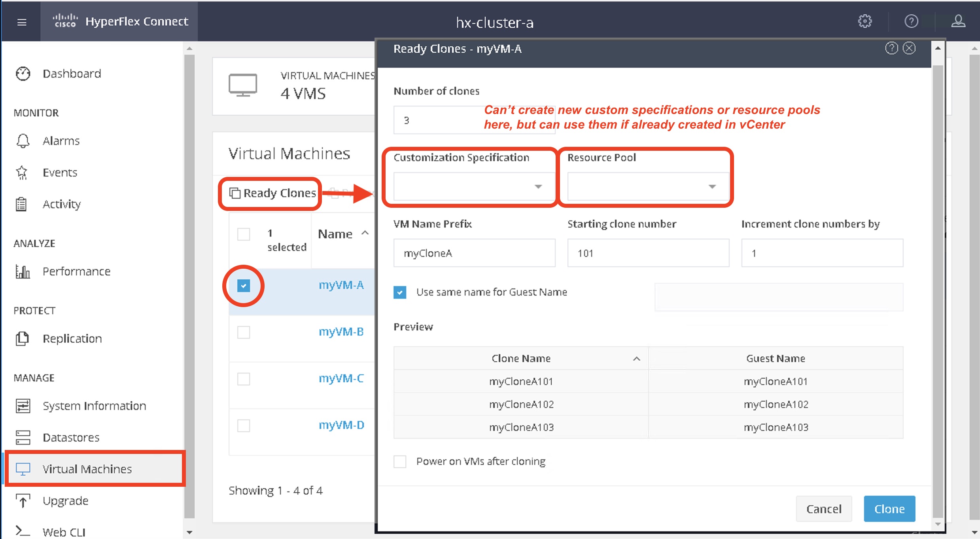Open the Performance chart icon
This screenshot has width=980, height=539.
pos(23,271)
